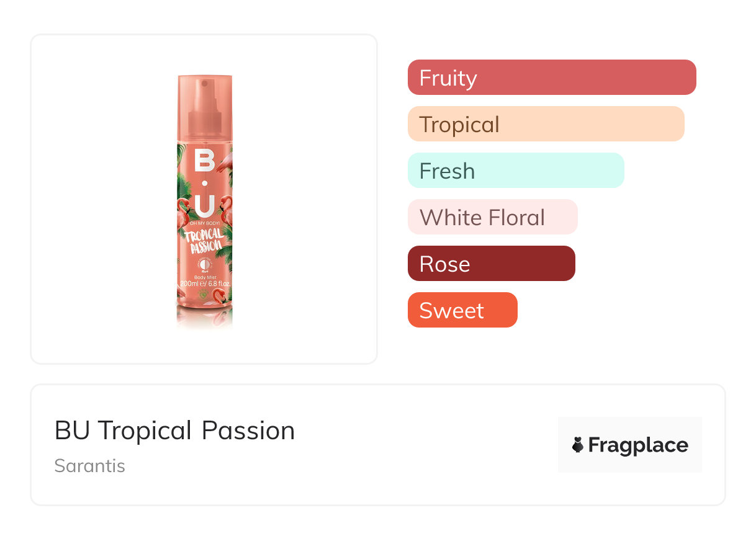Click the bottle's reflection at its base

point(205,318)
